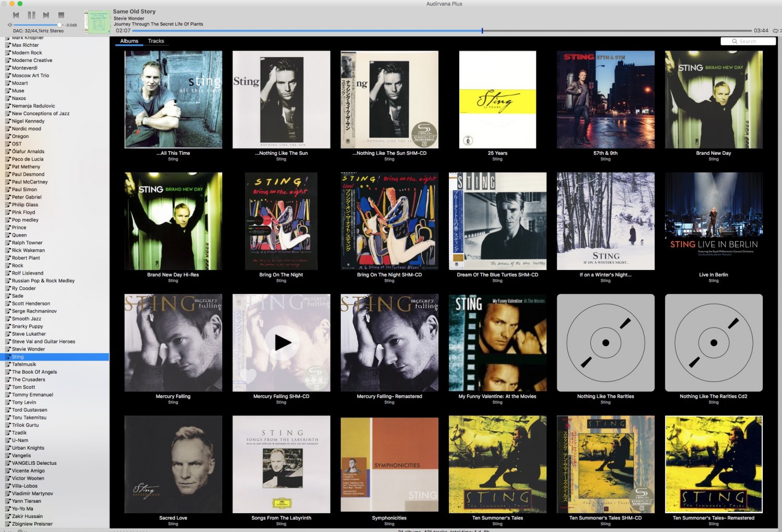Select the Russian Pop & Rock Medley playlist
782x532 pixels.
[55, 281]
